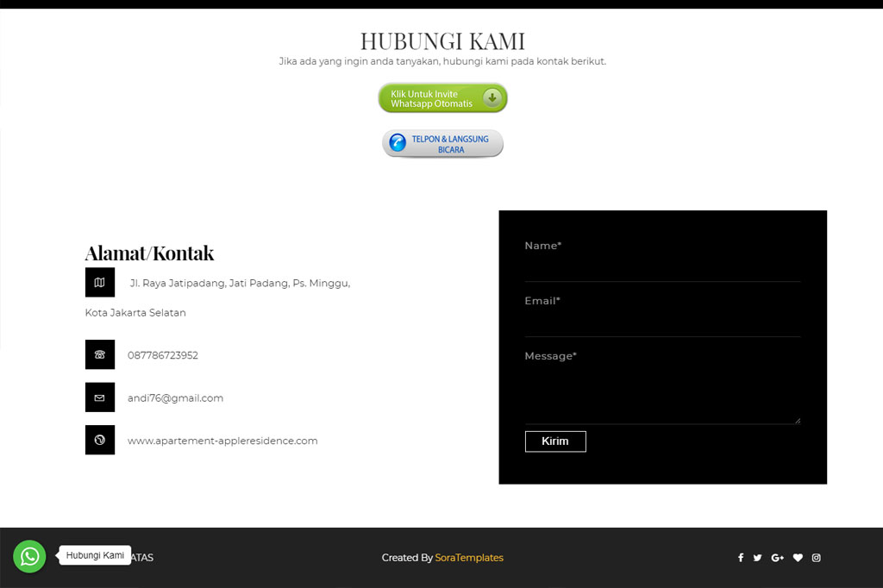Screen dimensions: 883x588
Task: Click the Google Plus footer icon
Action: click(777, 558)
